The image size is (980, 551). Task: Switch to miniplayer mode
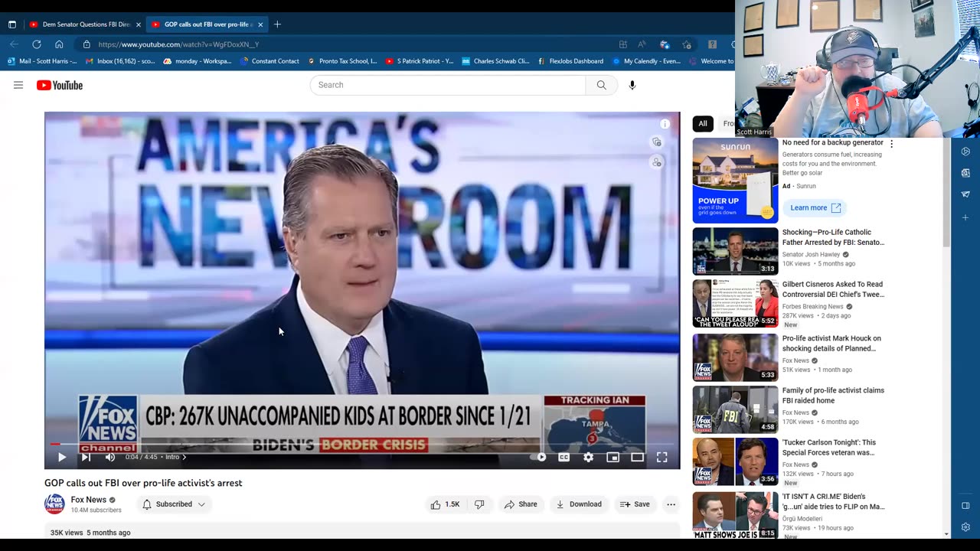pos(612,457)
